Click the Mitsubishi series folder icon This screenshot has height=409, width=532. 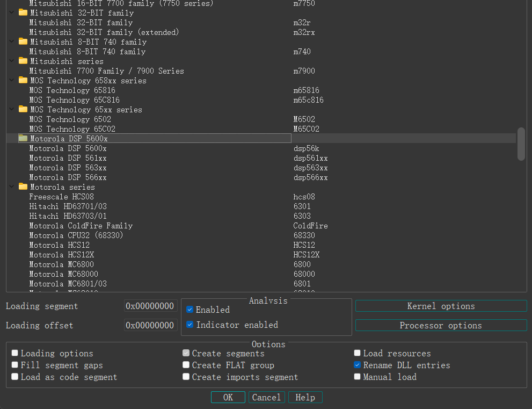point(23,61)
